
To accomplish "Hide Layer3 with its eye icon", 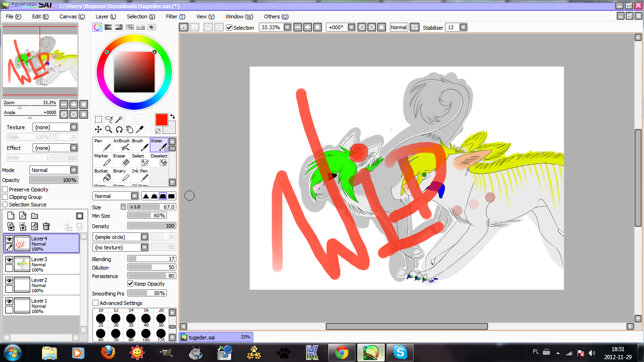I will click(9, 260).
